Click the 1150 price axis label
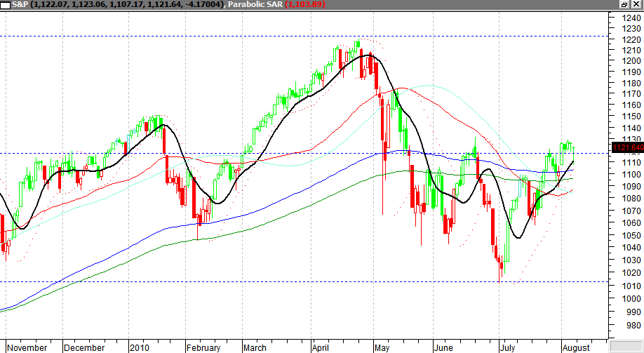 [x=631, y=116]
